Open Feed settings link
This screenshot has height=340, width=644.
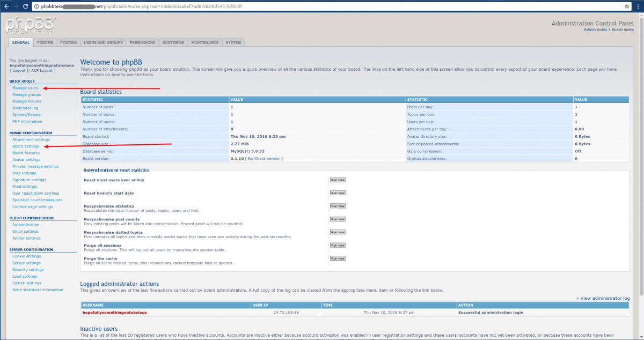pyautogui.click(x=25, y=187)
